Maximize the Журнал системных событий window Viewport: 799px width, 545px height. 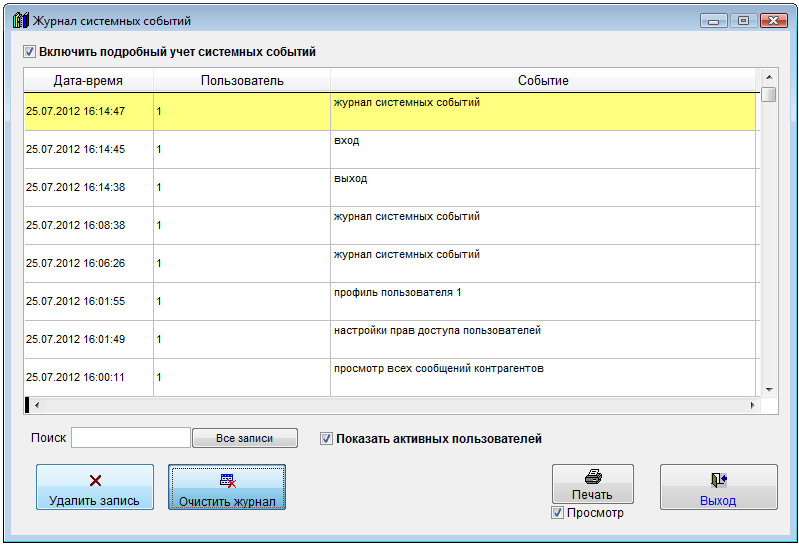tap(743, 21)
